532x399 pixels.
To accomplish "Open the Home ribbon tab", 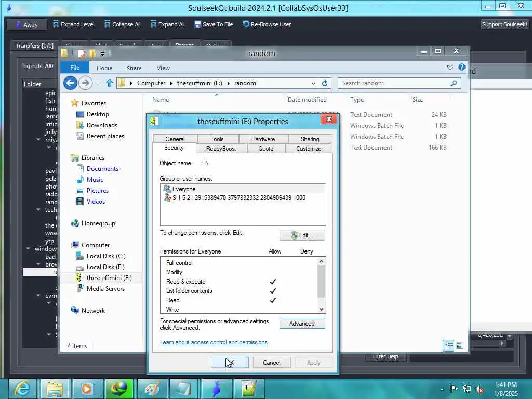I will coord(104,68).
